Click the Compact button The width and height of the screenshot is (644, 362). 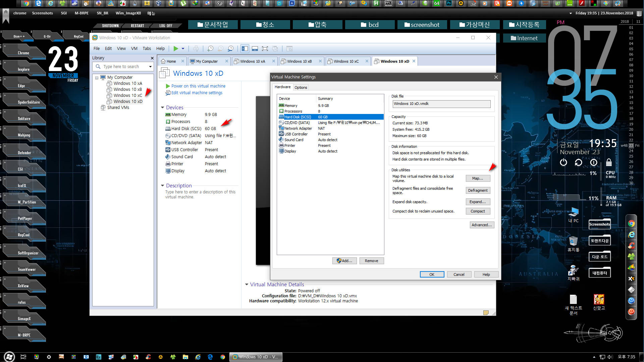point(478,211)
